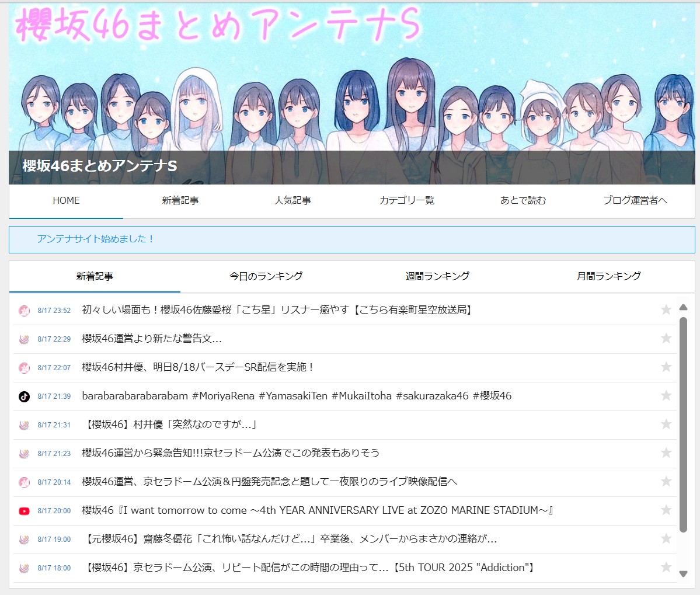Open 新着記事 in the top navigation bar
The height and width of the screenshot is (595, 700).
pyautogui.click(x=180, y=201)
